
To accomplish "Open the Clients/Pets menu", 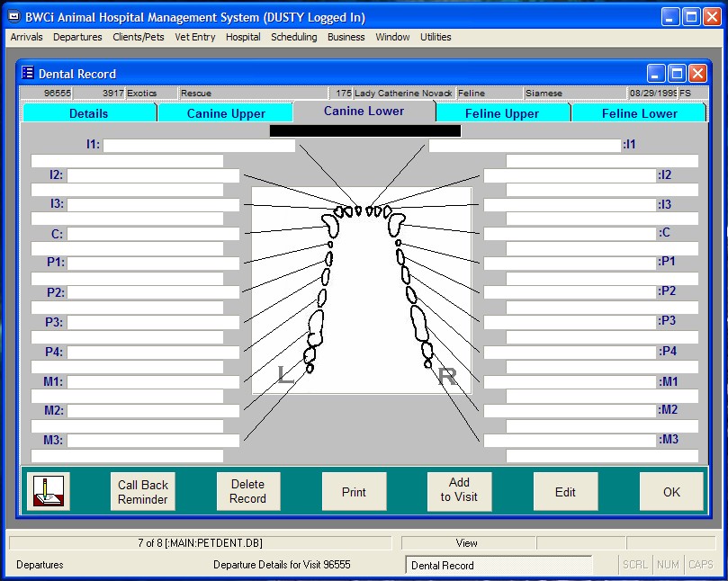I will coord(139,37).
